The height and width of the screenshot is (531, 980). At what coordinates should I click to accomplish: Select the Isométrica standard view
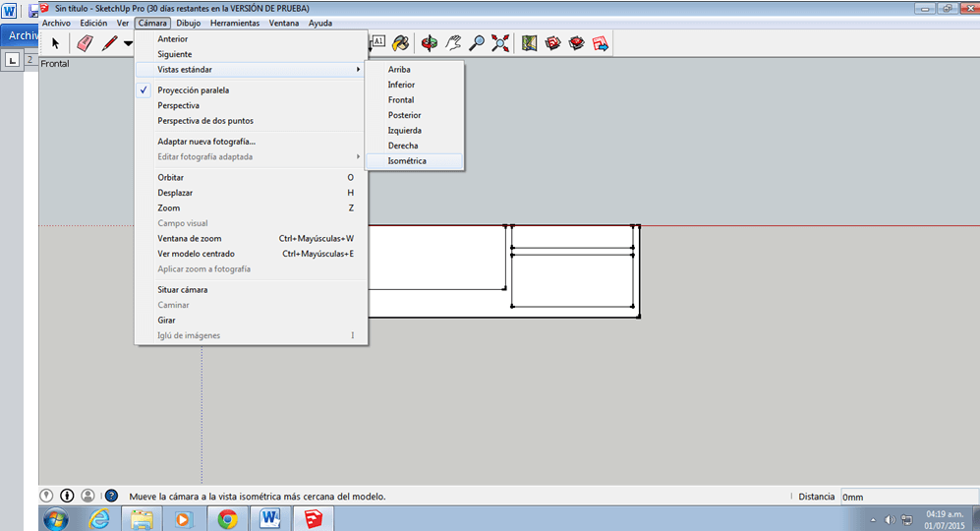click(x=415, y=160)
